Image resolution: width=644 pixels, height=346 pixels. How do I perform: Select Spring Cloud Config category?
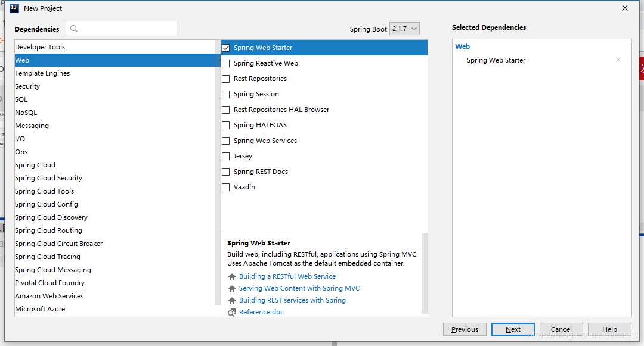[114, 205]
